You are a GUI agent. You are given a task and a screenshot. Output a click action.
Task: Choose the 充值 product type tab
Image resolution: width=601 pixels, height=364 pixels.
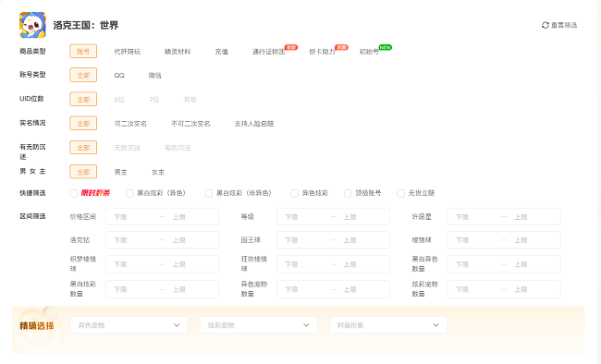point(222,52)
